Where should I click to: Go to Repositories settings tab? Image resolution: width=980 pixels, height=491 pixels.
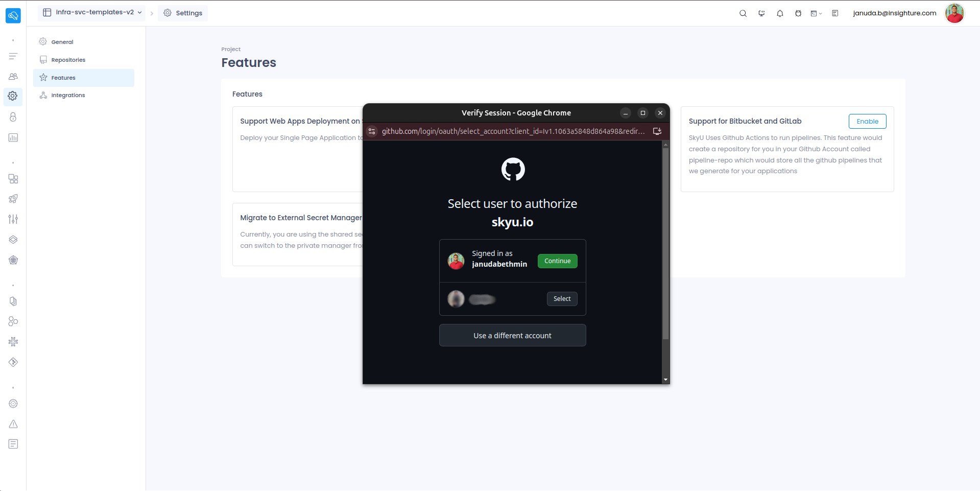[x=84, y=60]
